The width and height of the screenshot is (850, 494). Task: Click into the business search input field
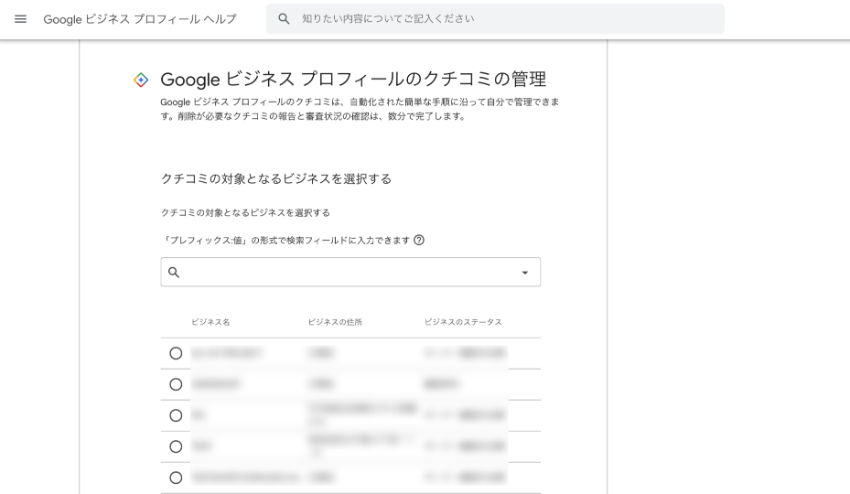351,272
